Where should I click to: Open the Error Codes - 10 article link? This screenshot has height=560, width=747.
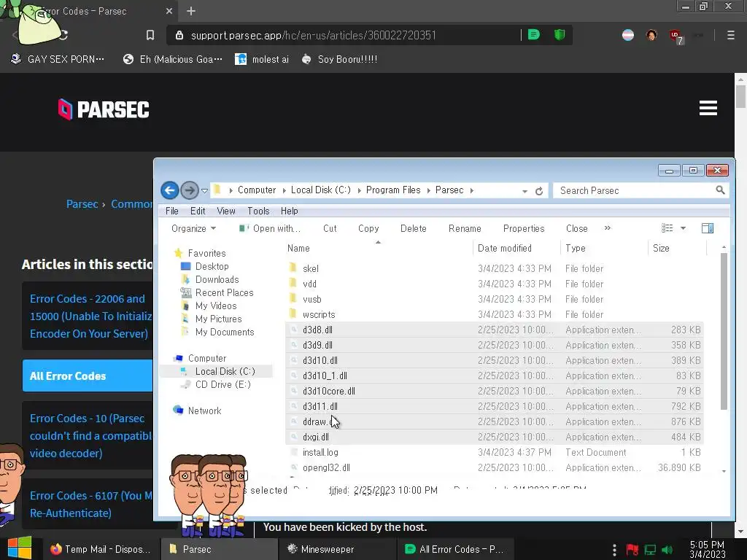coord(90,436)
